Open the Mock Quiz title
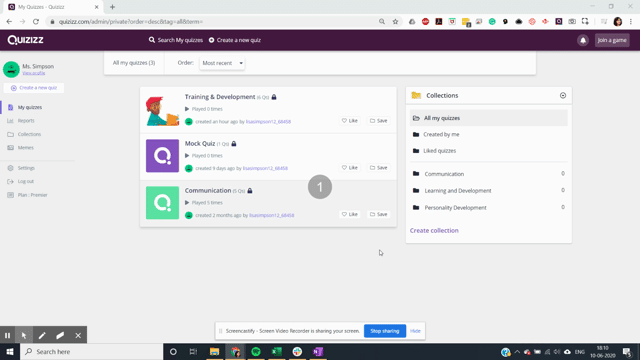The height and width of the screenshot is (360, 640). click(x=200, y=143)
